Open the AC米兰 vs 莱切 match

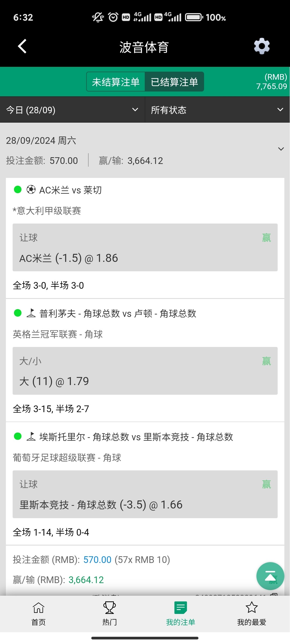[70, 190]
